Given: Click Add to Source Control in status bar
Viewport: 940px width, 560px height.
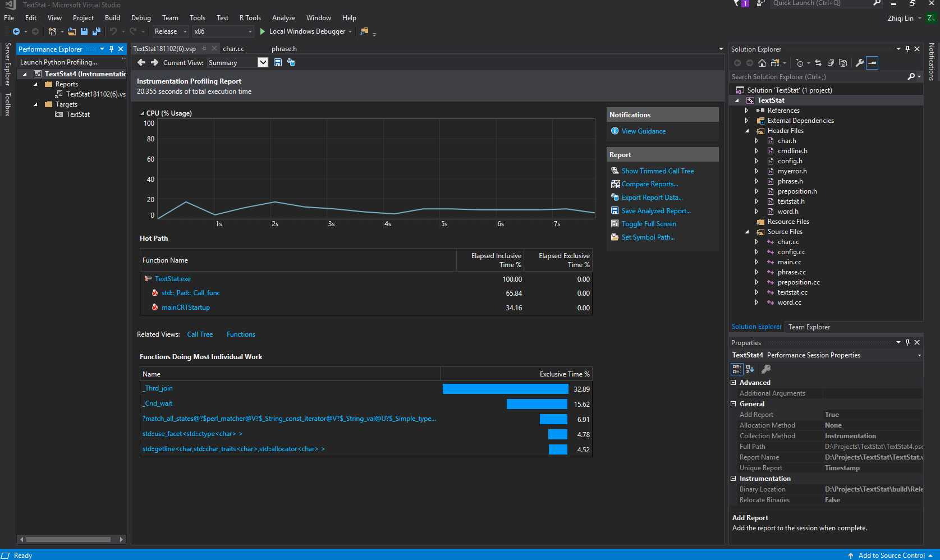Looking at the screenshot, I should coord(891,555).
